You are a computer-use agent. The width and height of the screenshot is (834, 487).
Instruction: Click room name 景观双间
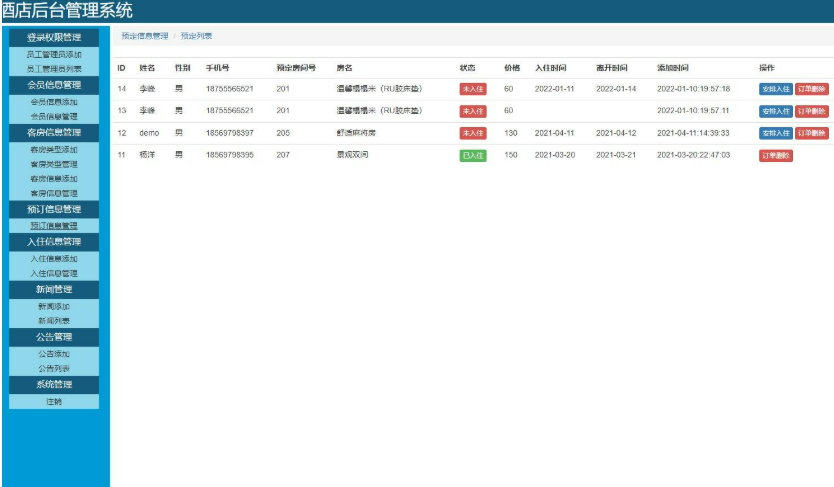point(352,155)
